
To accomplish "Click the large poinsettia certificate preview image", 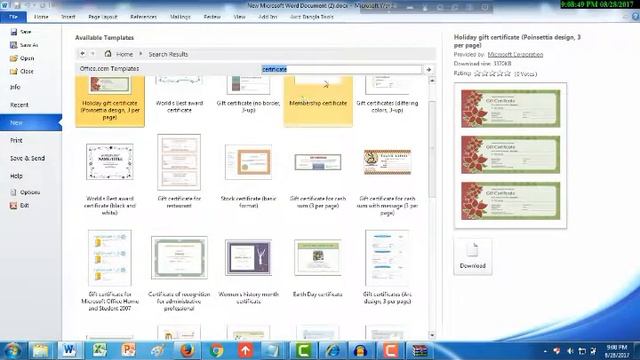I will (511, 156).
